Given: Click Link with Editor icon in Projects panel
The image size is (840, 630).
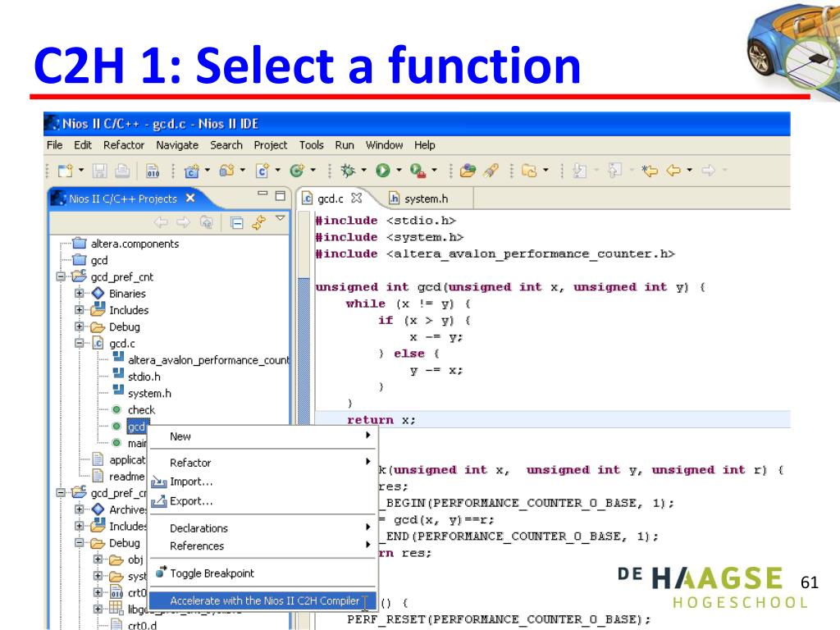Looking at the screenshot, I should 259,222.
